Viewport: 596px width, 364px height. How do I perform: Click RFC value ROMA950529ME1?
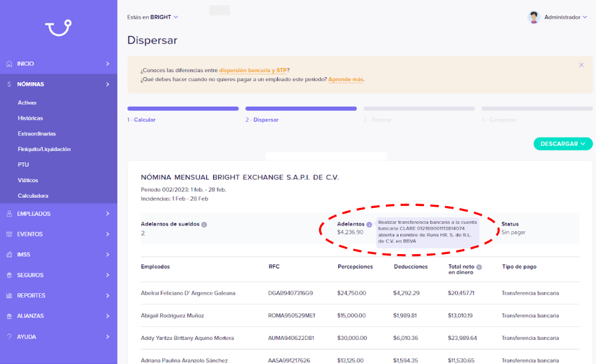292,316
